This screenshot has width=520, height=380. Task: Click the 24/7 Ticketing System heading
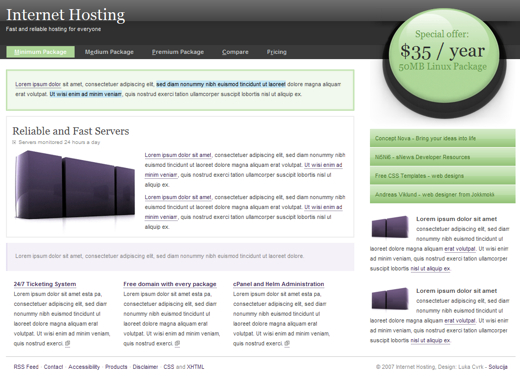tap(45, 284)
